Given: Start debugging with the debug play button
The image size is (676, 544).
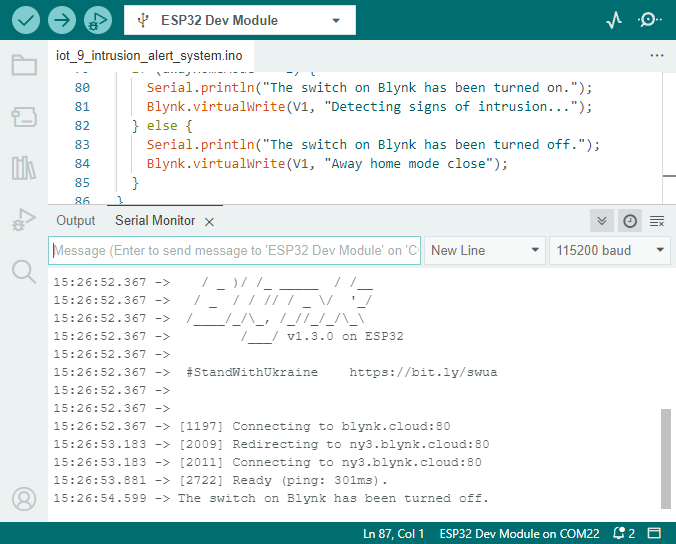Looking at the screenshot, I should 98,20.
